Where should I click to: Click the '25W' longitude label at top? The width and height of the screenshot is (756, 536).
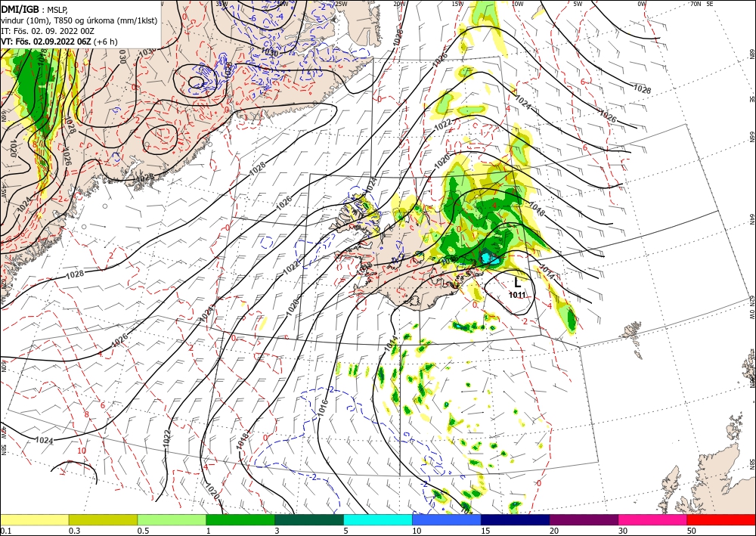[x=341, y=4]
